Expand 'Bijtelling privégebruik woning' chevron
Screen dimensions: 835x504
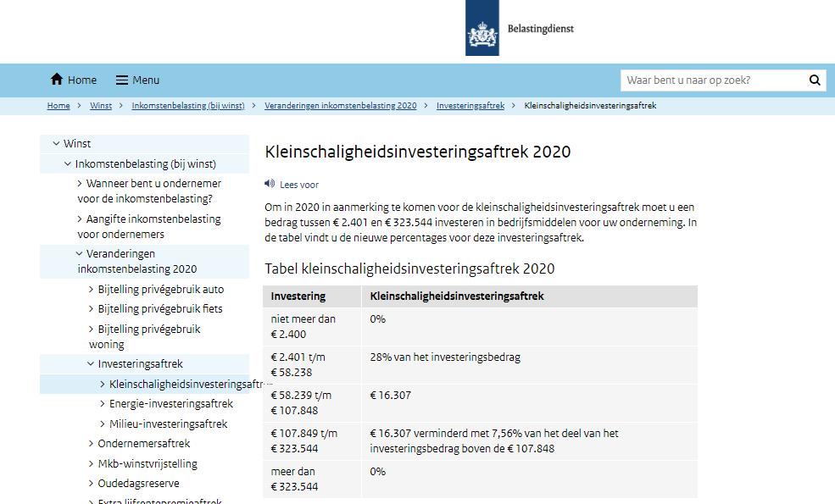[91, 330]
